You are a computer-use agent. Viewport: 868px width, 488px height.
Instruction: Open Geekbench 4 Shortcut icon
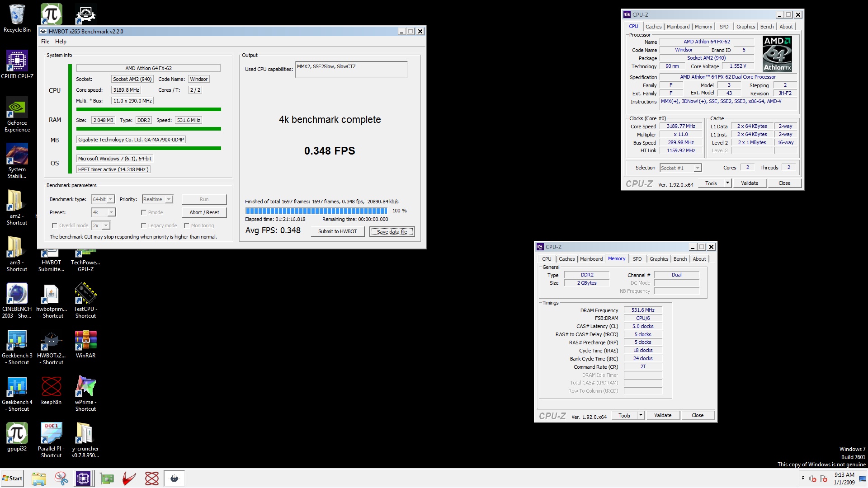(x=17, y=394)
